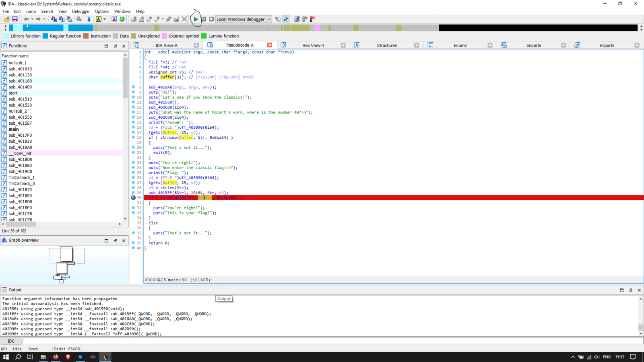The height and width of the screenshot is (362, 644).
Task: Stop the debugged process
Action: pos(211,19)
